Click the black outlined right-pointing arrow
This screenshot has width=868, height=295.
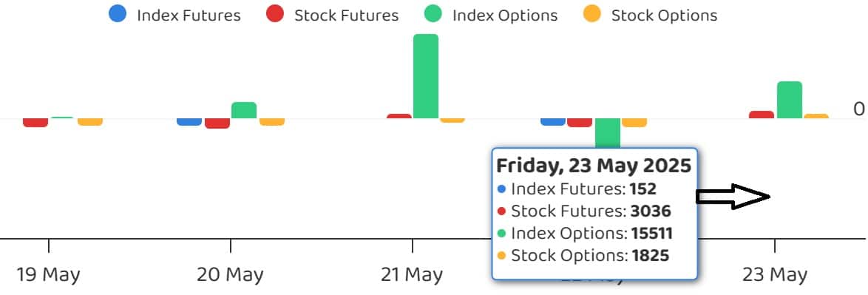[x=733, y=197]
